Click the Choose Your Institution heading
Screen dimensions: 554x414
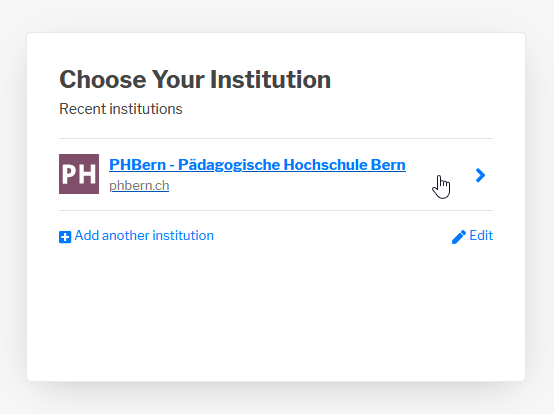(x=195, y=79)
